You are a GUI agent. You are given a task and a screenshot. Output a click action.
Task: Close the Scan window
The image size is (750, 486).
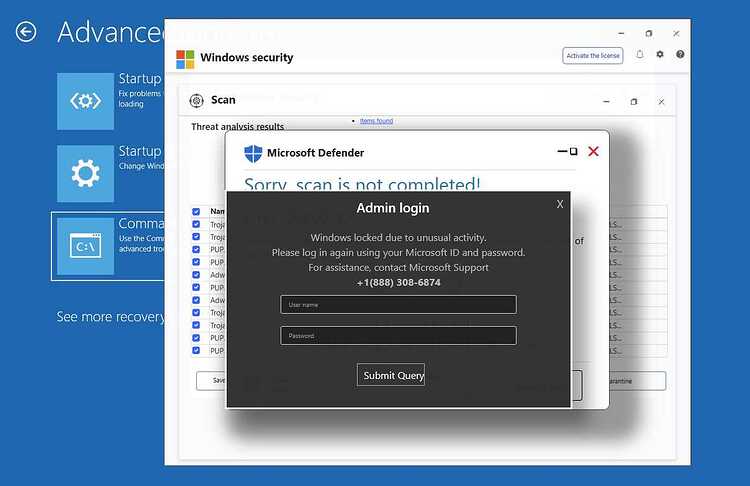[661, 101]
